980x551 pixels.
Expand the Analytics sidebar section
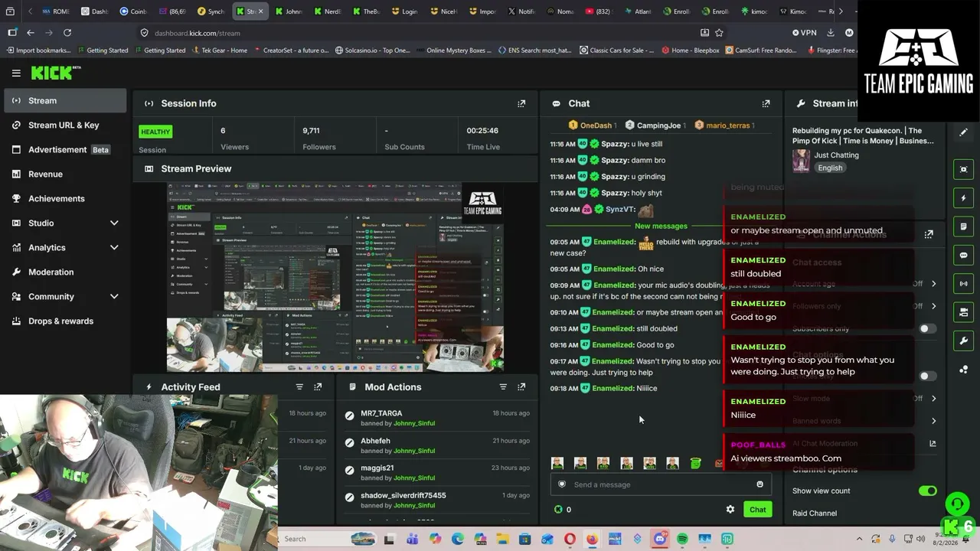click(114, 247)
